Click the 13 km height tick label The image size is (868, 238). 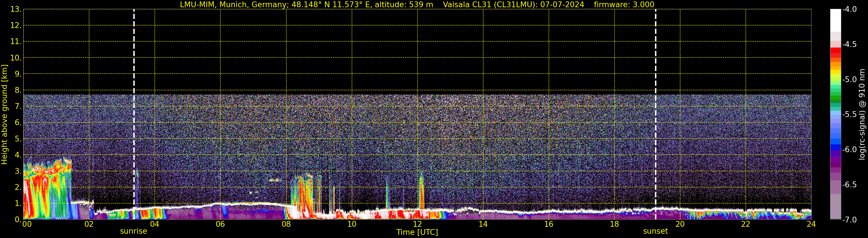click(15, 10)
